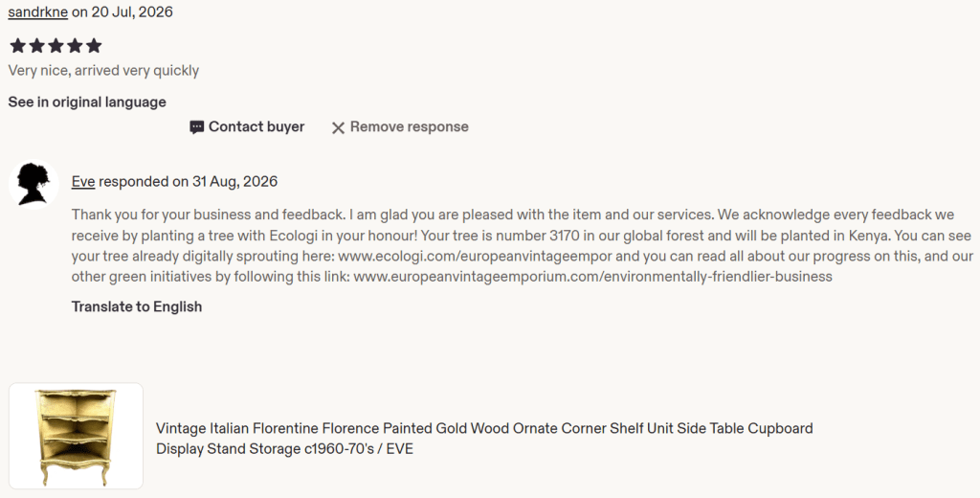The width and height of the screenshot is (980, 498).
Task: Click the www.ecologi.com/europeanvintageempor URL text
Action: [475, 256]
